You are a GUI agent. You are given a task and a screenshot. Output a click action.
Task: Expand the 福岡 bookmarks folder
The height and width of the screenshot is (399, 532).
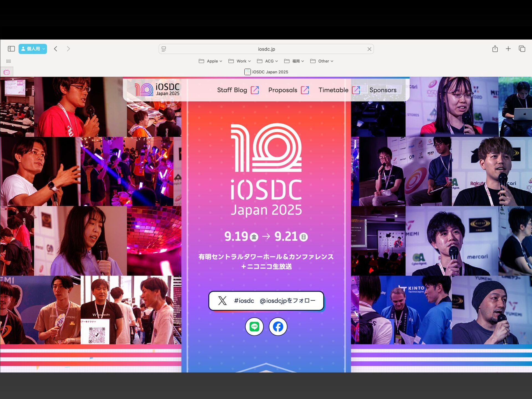tap(294, 61)
